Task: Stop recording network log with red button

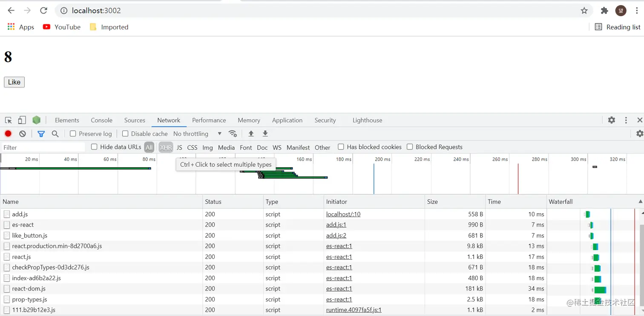Action: (8, 133)
